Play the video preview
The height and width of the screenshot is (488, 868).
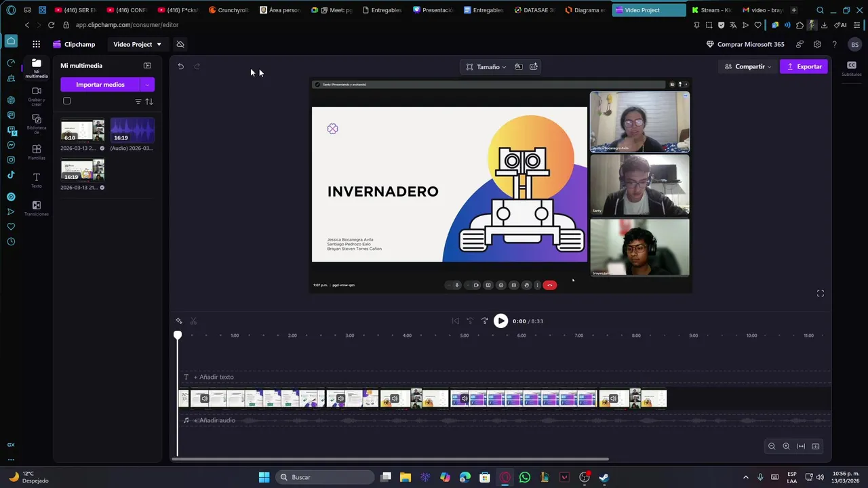[500, 321]
